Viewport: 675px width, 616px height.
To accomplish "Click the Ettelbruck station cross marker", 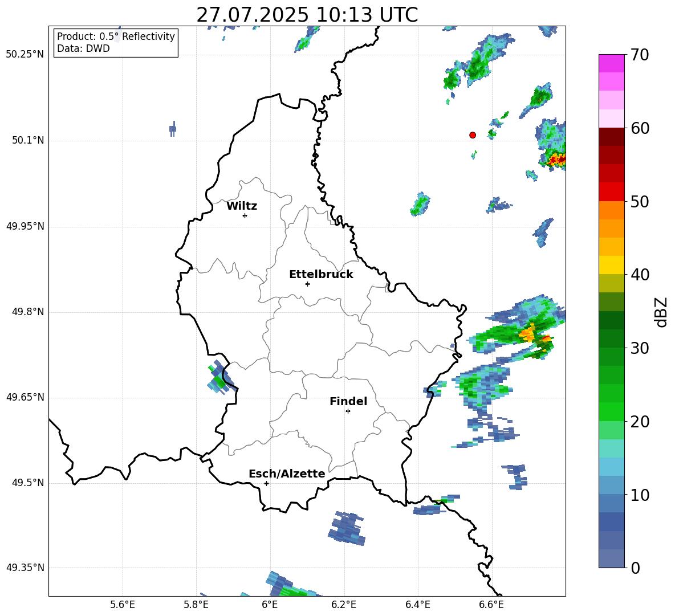I will (x=307, y=284).
